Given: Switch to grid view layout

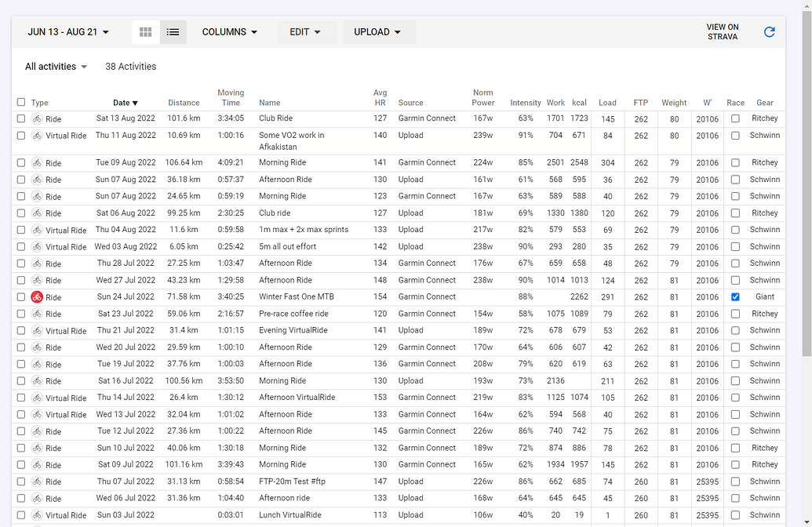Looking at the screenshot, I should (x=145, y=32).
